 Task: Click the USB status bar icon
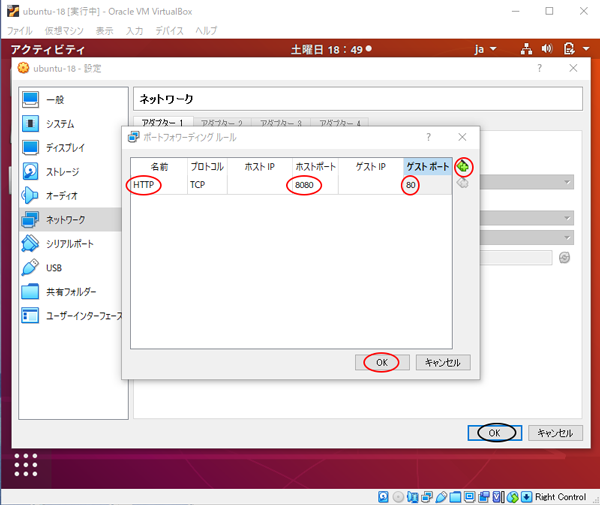pos(441,497)
